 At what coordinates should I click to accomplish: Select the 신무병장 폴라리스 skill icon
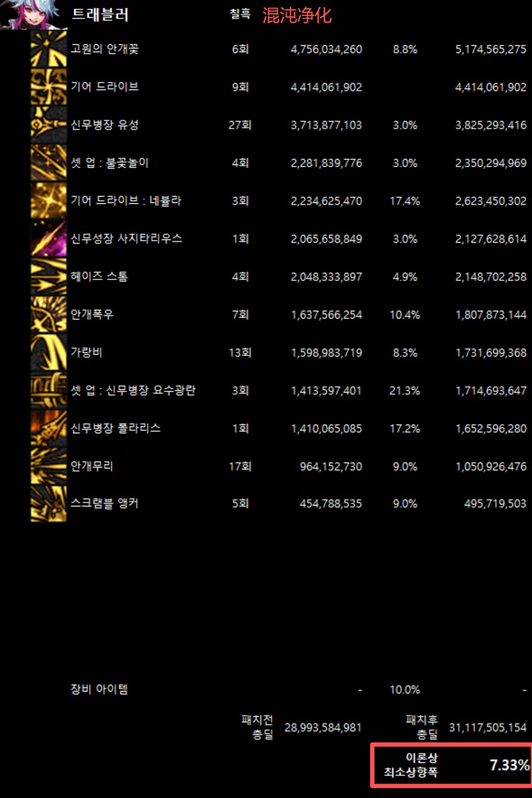(49, 428)
